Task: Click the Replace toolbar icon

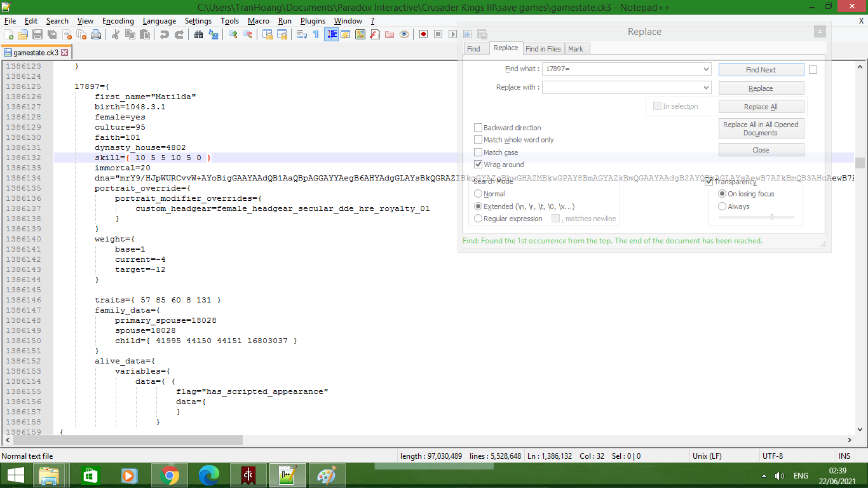Action: pos(214,34)
